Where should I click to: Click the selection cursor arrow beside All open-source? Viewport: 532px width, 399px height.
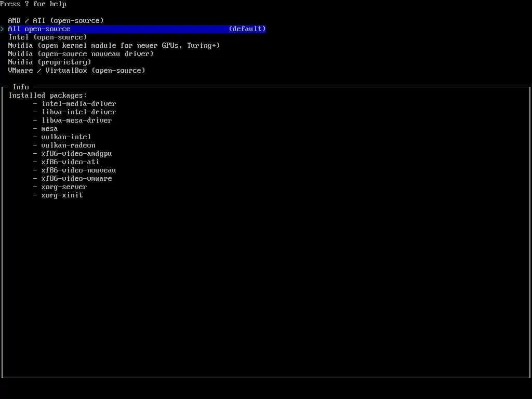(2, 29)
